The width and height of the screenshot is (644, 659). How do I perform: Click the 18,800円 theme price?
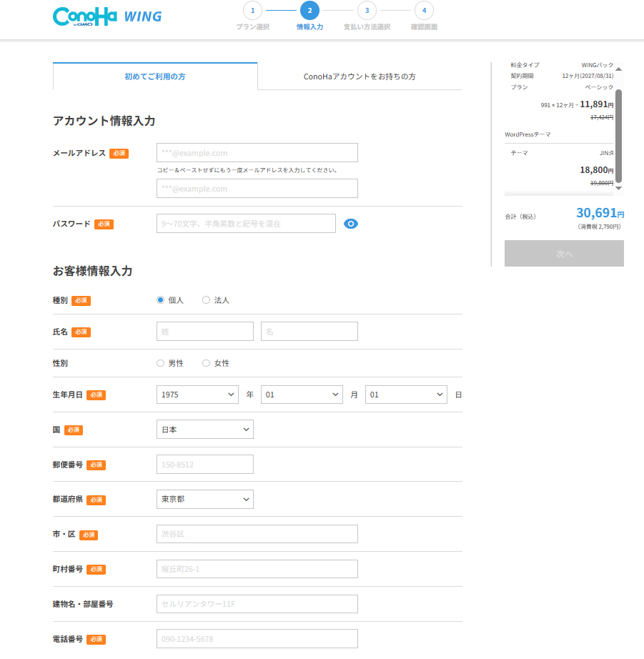(597, 170)
